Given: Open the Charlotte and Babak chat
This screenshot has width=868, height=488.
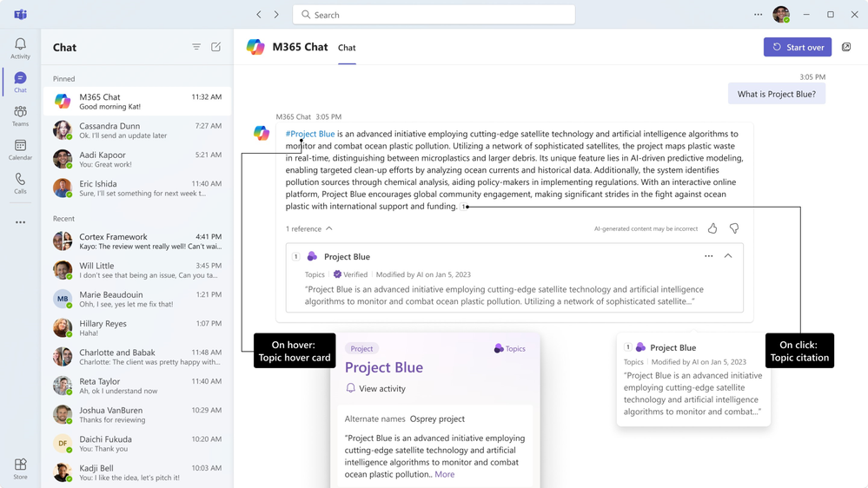Looking at the screenshot, I should [137, 357].
